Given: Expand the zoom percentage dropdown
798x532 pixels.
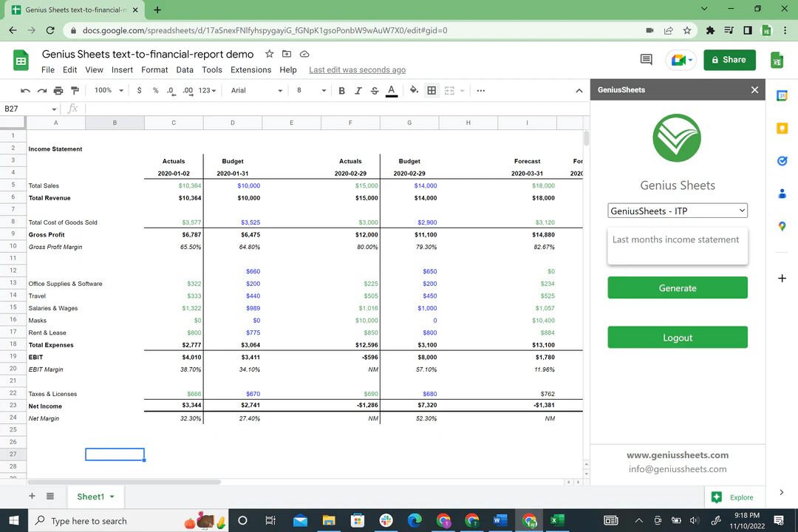Looking at the screenshot, I should click(x=108, y=90).
